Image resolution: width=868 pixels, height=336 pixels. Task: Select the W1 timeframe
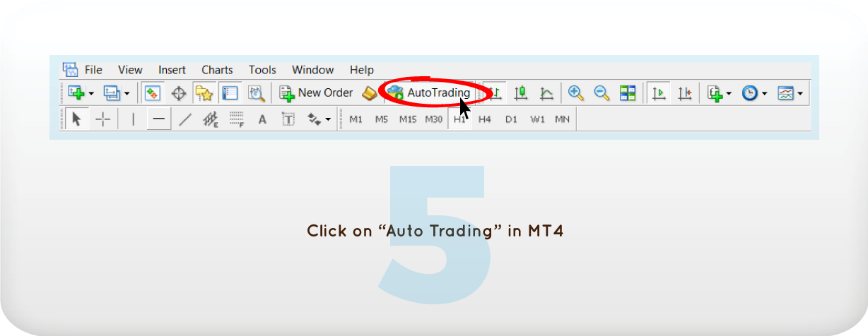coord(537,119)
